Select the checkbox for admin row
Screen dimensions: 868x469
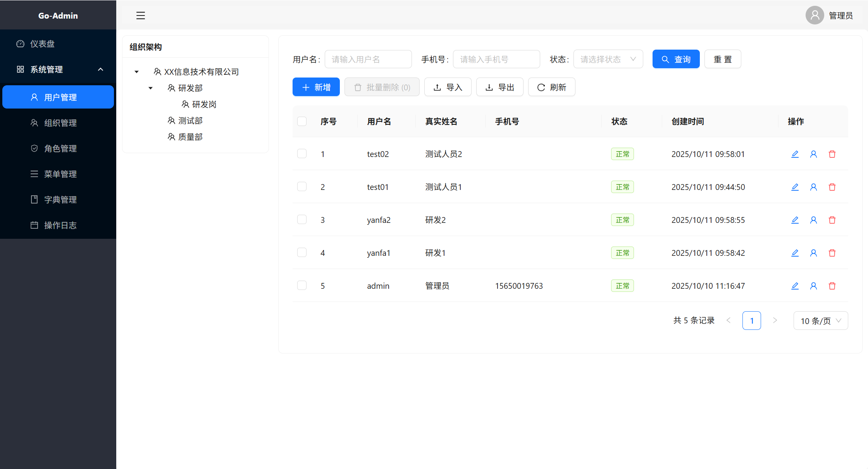point(302,286)
